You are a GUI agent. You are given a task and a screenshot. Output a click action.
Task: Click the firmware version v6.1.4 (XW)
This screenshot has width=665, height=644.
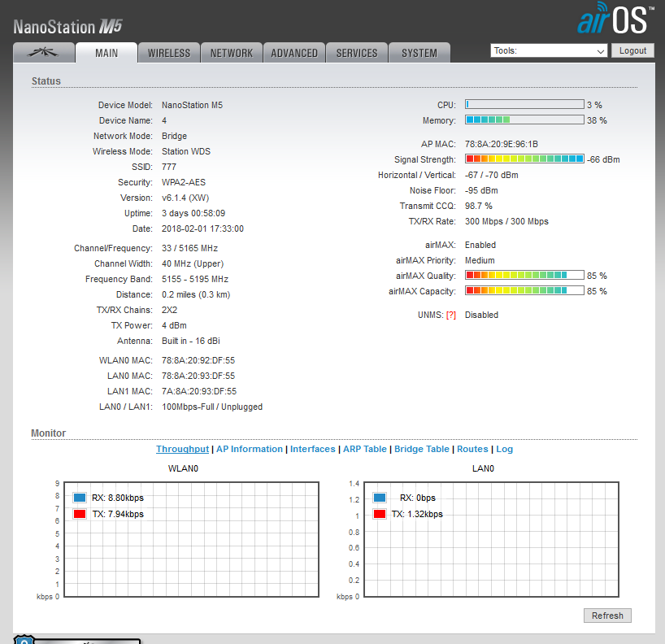tap(185, 198)
